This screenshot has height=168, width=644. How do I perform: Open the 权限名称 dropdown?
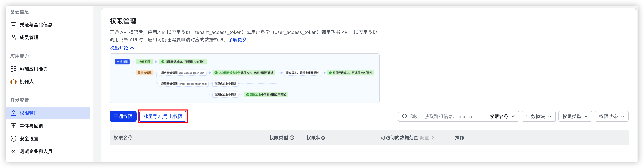point(502,116)
